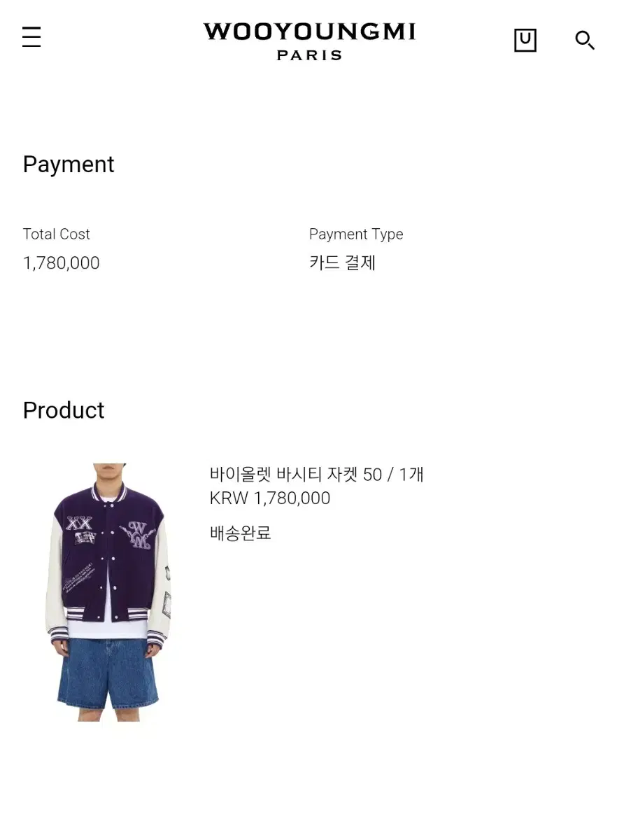Click the Total Cost label
617x840 pixels.
point(57,234)
